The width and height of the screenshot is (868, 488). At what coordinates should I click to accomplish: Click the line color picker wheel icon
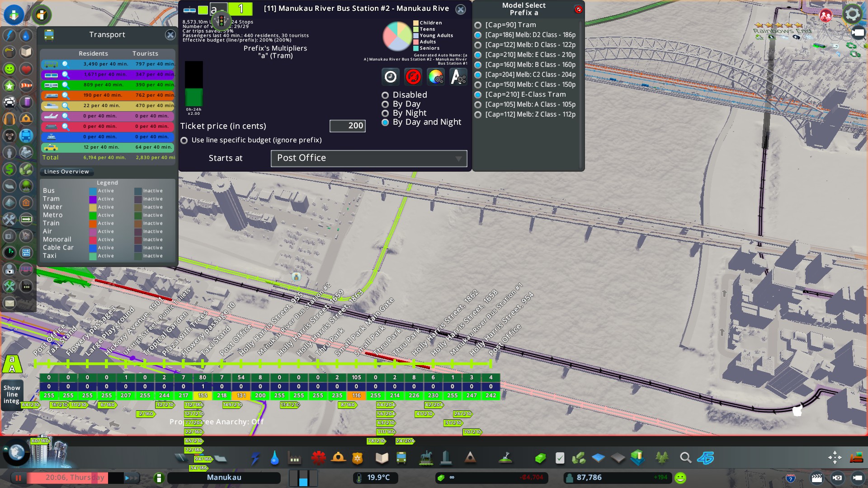pyautogui.click(x=436, y=77)
